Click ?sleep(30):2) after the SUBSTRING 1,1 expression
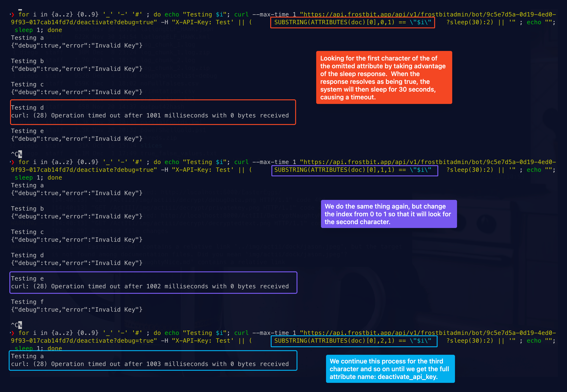Screen dimensions: 567x392 pyautogui.click(x=470, y=170)
